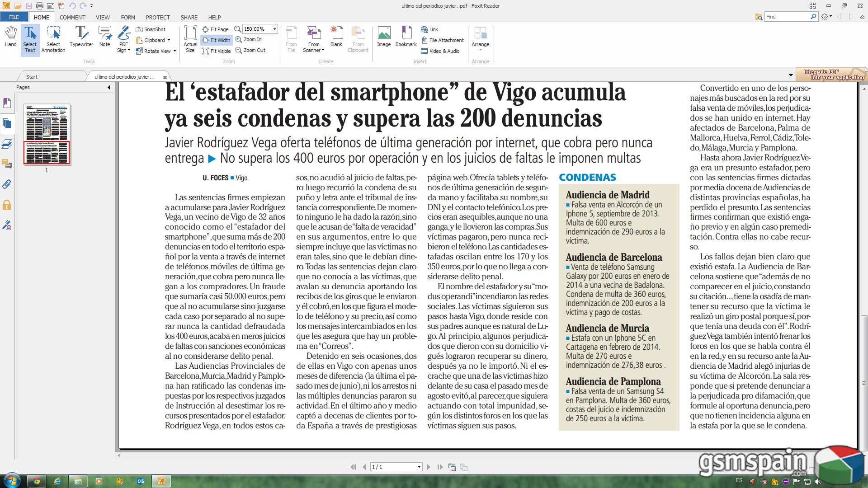The width and height of the screenshot is (868, 488).
Task: Choose the Select Annotation tool
Action: point(53,40)
